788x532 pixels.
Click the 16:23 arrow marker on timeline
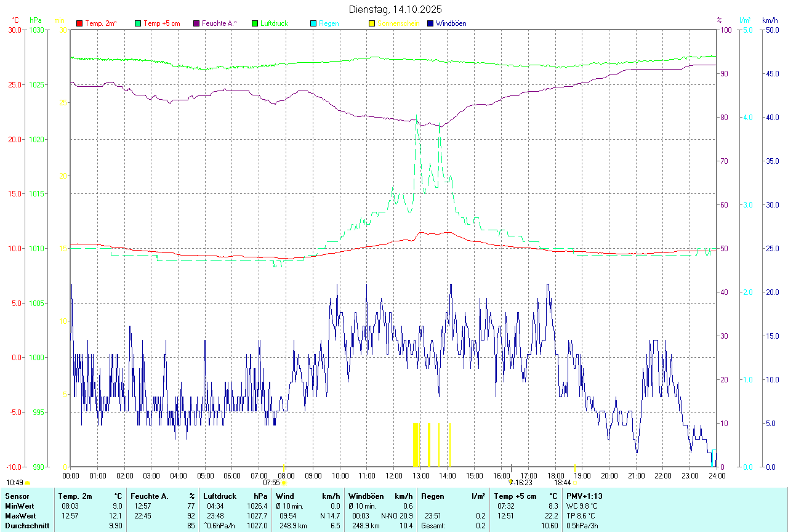pyautogui.click(x=510, y=482)
